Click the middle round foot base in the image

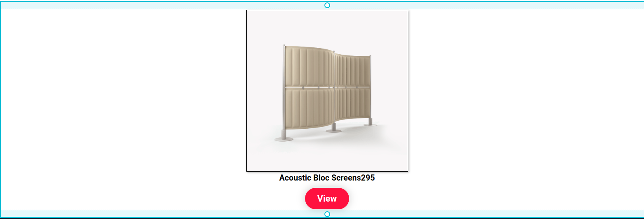[x=334, y=130]
